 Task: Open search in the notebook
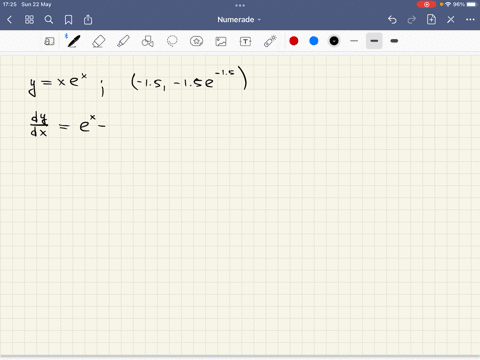coord(49,20)
